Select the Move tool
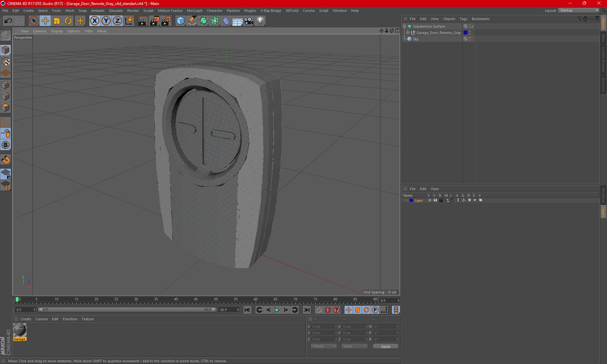The height and width of the screenshot is (364, 607). click(x=45, y=21)
